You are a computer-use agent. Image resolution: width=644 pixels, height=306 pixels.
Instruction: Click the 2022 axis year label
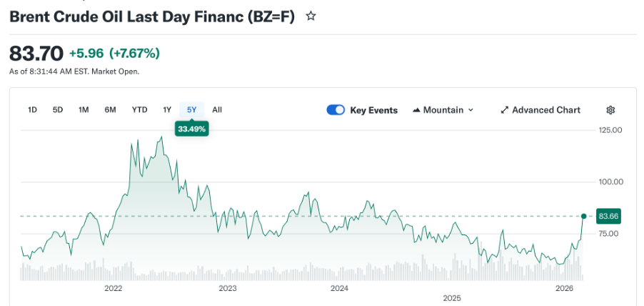click(x=114, y=288)
